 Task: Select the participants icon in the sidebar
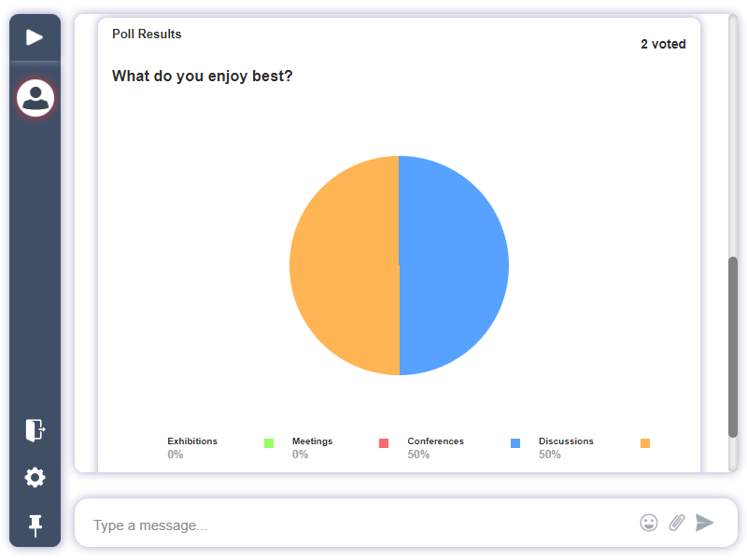tap(35, 97)
